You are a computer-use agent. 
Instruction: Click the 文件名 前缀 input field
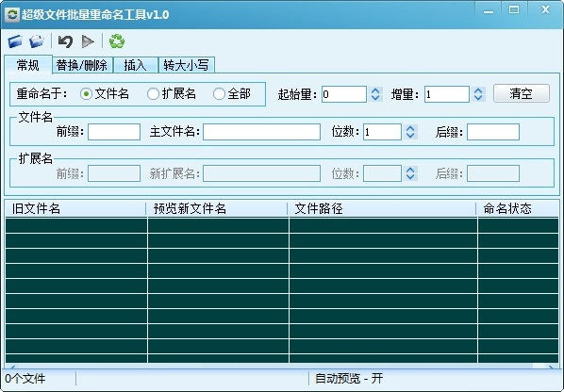tap(114, 132)
